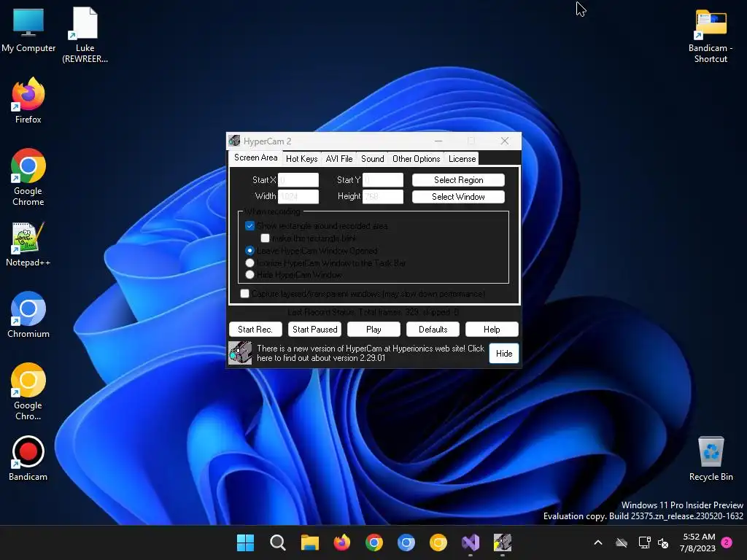Image resolution: width=747 pixels, height=560 pixels.
Task: Open the first Google Chrome desktop shortcut
Action: pyautogui.click(x=28, y=177)
